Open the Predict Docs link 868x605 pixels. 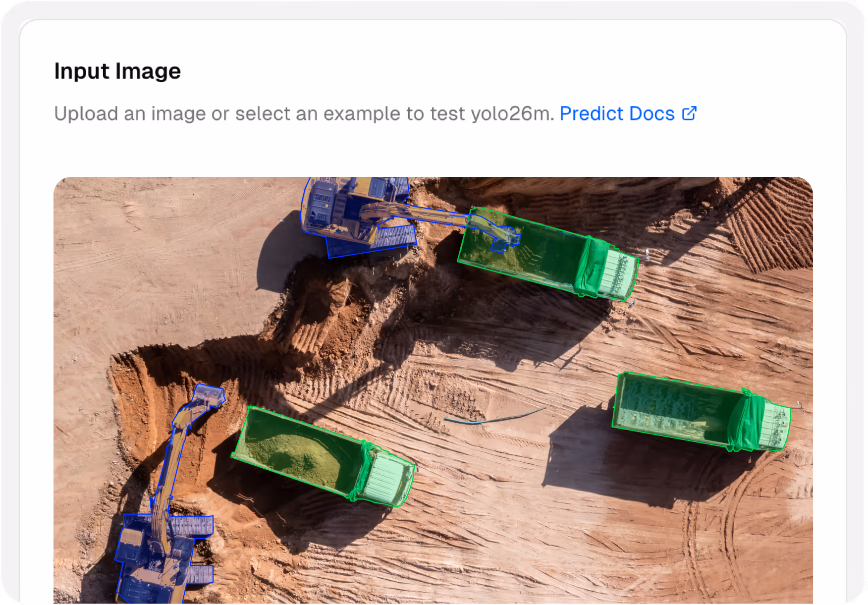coord(618,113)
